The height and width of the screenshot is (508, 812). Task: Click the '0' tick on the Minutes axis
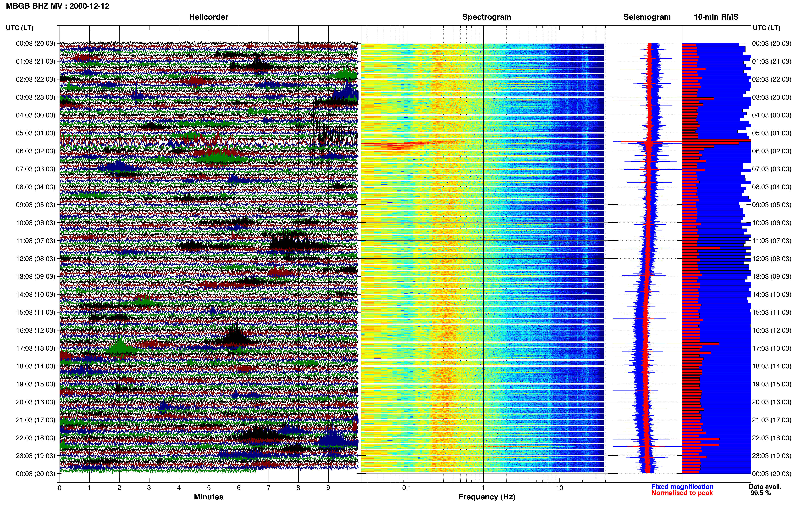(59, 487)
